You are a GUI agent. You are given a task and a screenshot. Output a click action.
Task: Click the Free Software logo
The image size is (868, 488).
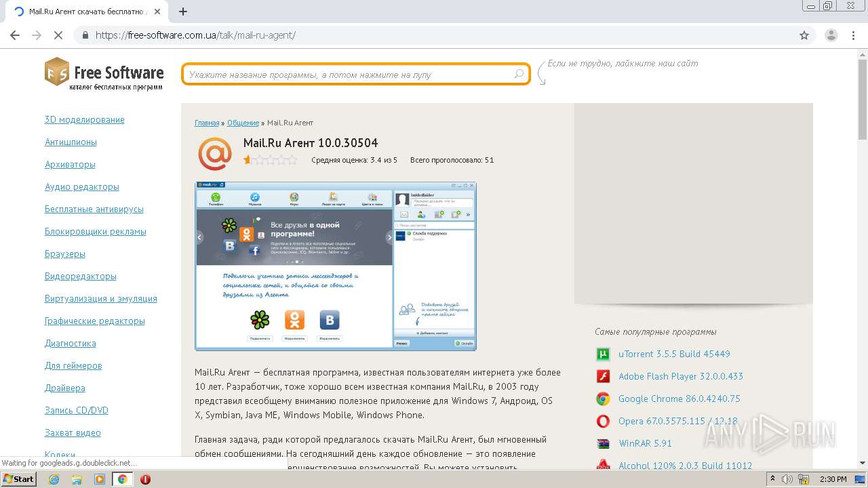coord(104,73)
